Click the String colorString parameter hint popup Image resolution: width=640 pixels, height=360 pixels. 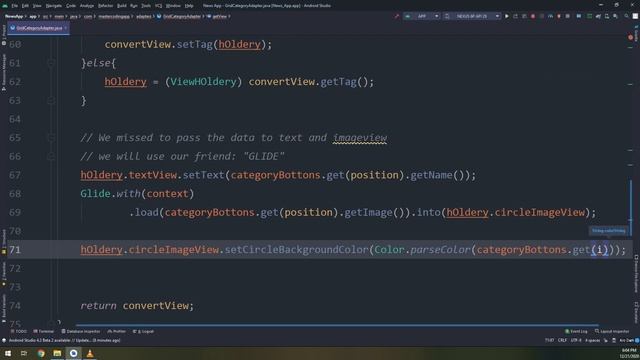(608, 231)
